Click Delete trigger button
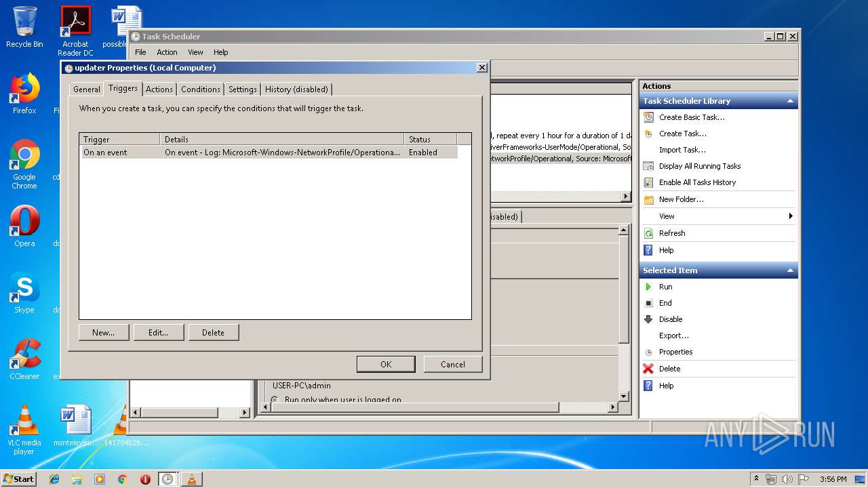This screenshot has height=488, width=868. click(213, 333)
